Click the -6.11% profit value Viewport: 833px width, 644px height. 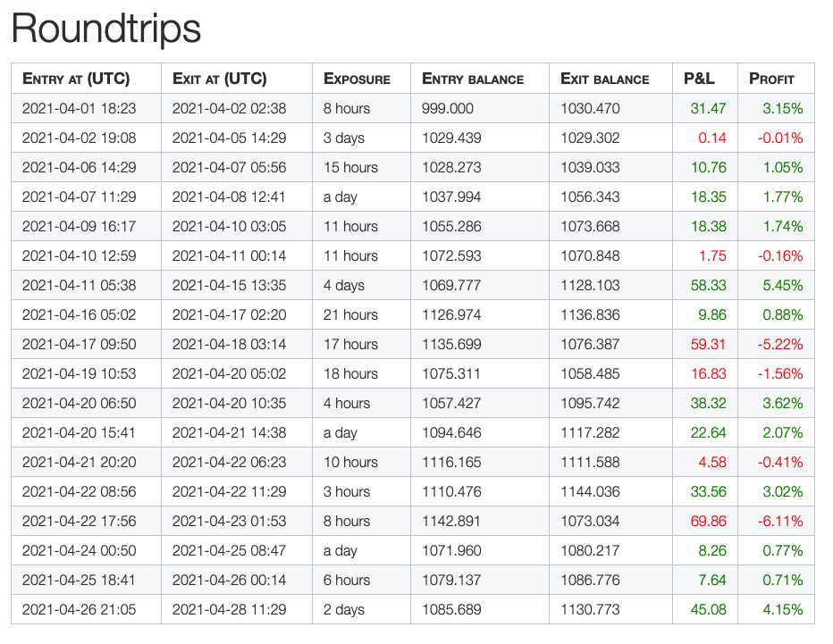point(781,522)
